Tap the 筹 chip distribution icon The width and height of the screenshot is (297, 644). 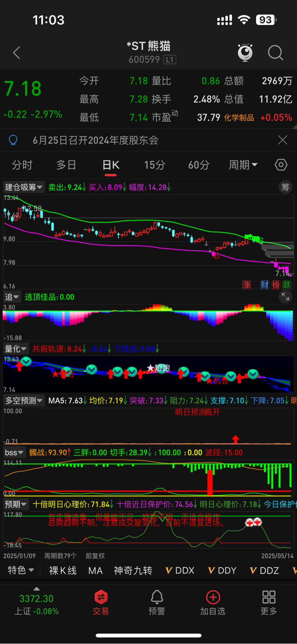[x=285, y=187]
